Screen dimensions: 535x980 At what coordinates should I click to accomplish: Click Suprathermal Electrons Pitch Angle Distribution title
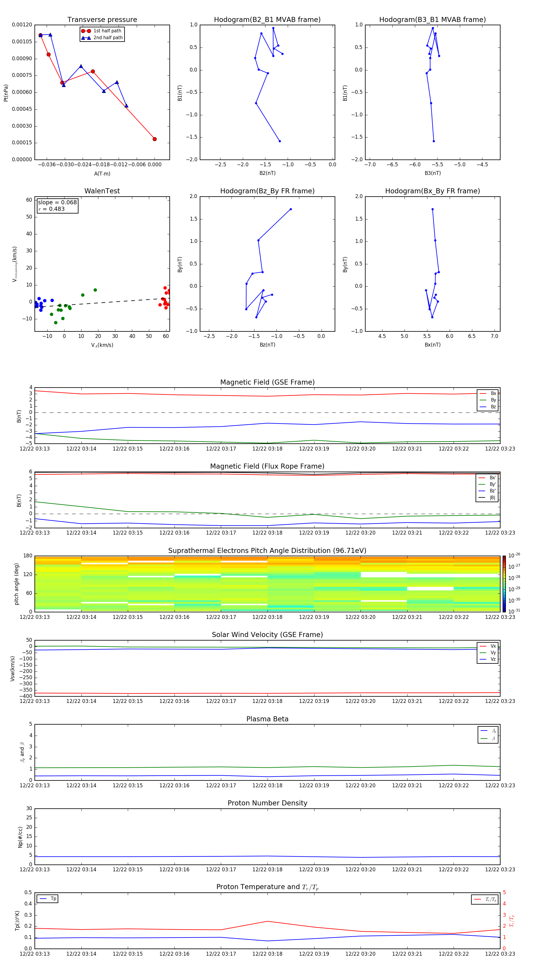pyautogui.click(x=267, y=551)
